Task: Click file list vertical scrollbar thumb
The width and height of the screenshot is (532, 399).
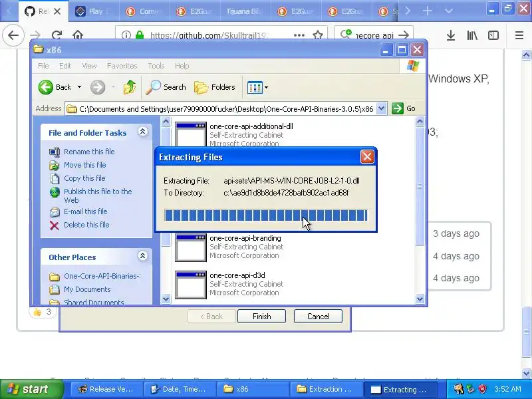Action: point(420,186)
